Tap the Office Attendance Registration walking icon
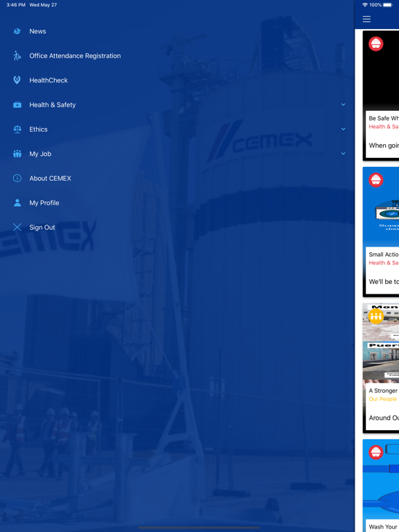Image resolution: width=399 pixels, height=532 pixels. click(x=17, y=55)
